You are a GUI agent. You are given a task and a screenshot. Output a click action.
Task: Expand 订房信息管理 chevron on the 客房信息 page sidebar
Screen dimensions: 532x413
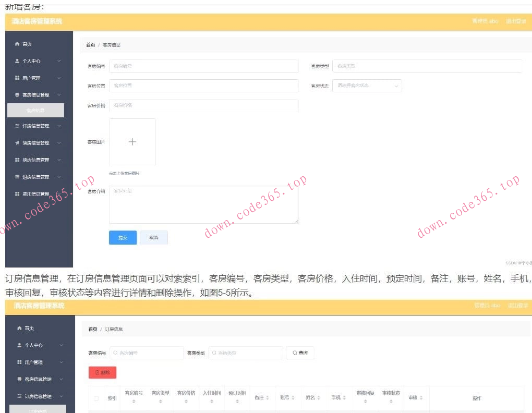pyautogui.click(x=59, y=126)
